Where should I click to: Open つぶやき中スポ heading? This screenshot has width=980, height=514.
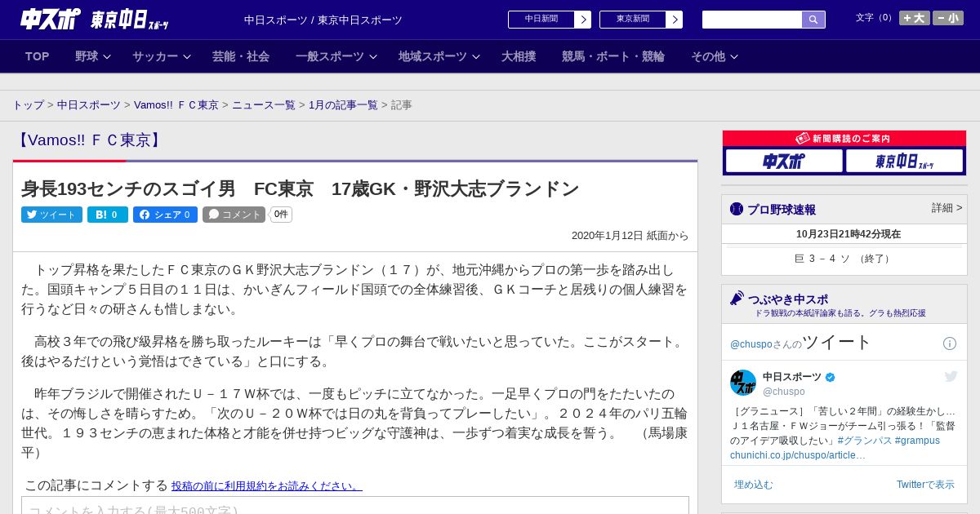787,299
